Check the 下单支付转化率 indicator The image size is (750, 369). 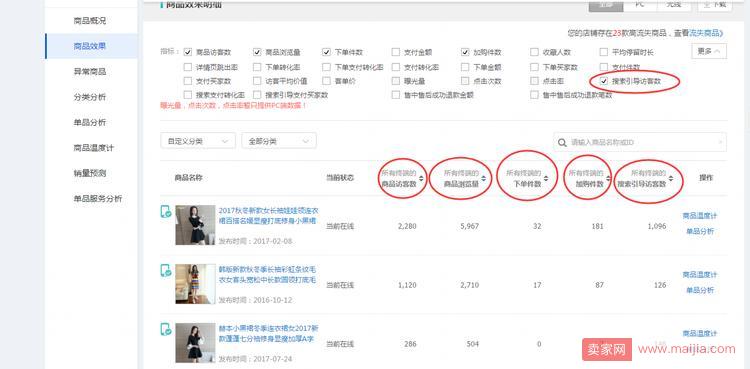[x=326, y=67]
